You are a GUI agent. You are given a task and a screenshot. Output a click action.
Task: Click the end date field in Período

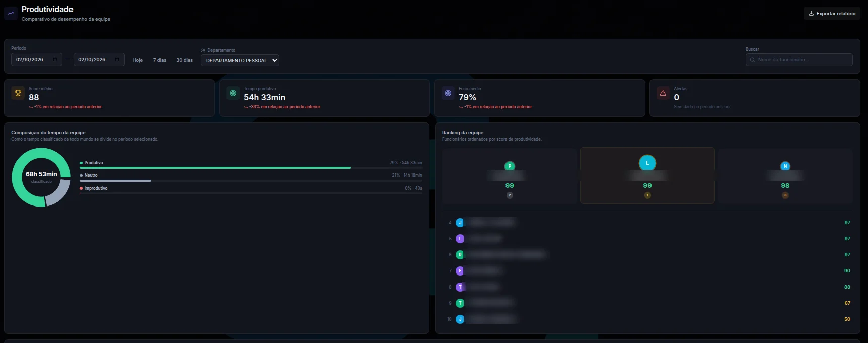coord(99,60)
